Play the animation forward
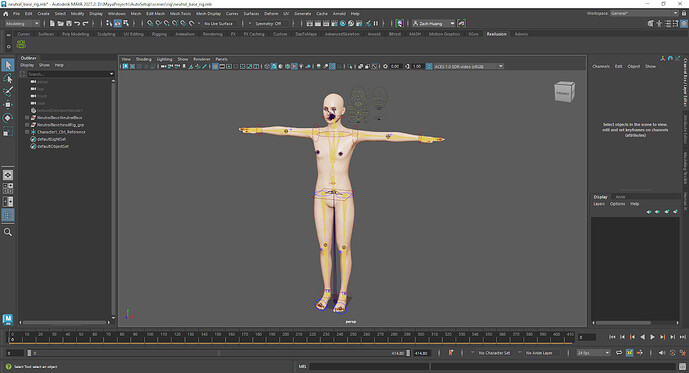 click(x=653, y=337)
